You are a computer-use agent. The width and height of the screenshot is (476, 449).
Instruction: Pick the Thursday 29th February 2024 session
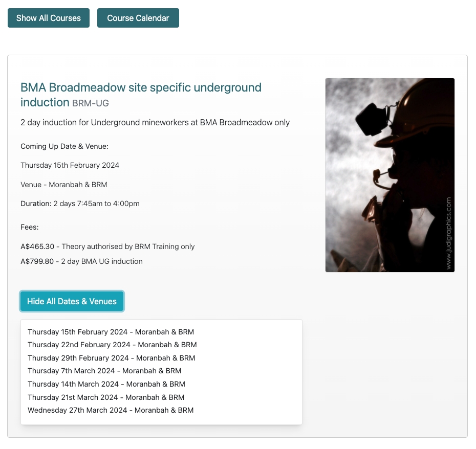111,358
